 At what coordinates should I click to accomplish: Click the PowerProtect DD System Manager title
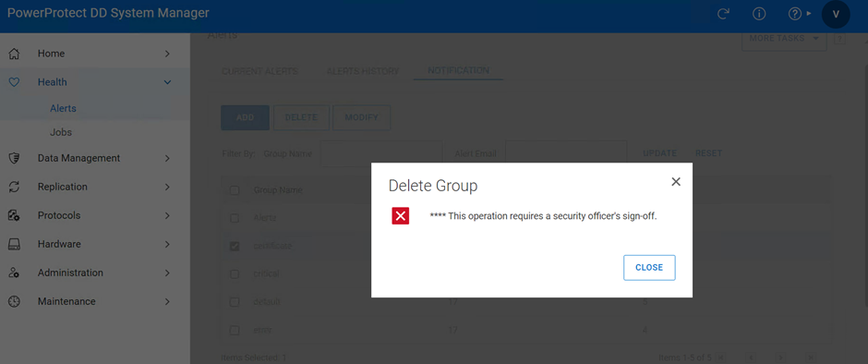click(108, 13)
